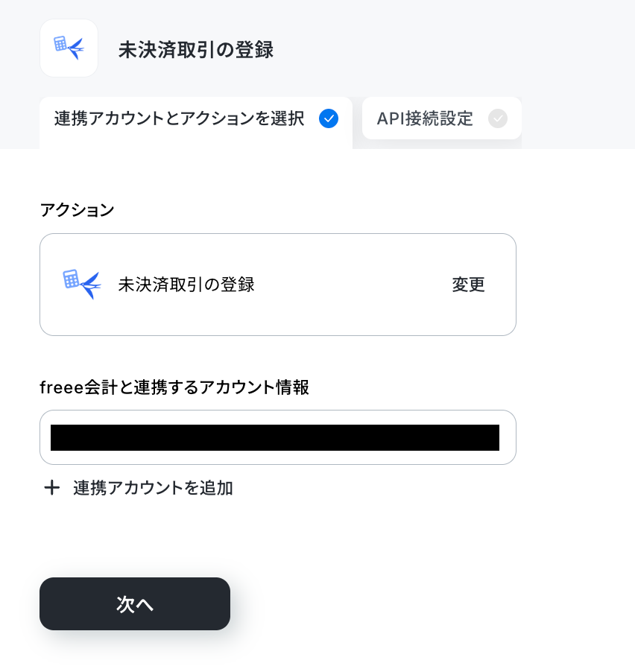
Task: Open the freee会計 linked account dropdown field
Action: 278,437
